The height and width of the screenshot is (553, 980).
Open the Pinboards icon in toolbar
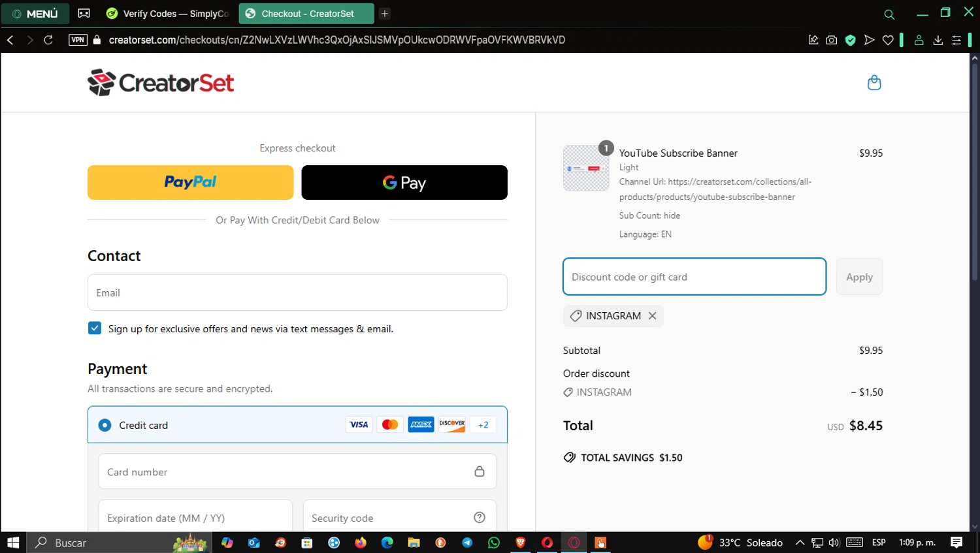coord(813,40)
